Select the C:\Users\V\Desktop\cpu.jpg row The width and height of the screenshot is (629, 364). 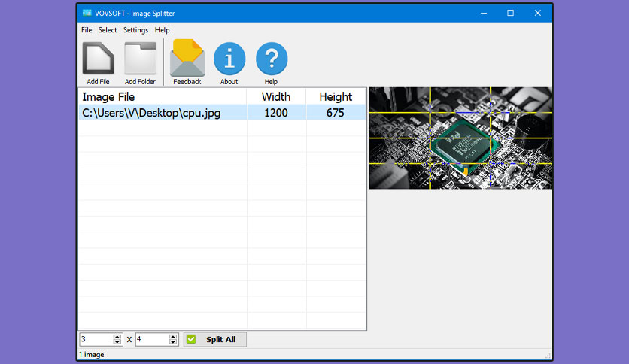(x=222, y=113)
